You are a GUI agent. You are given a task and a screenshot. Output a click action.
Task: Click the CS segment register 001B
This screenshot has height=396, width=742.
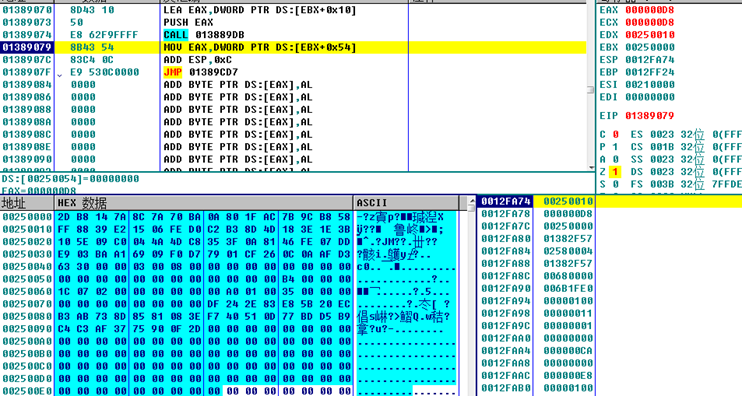[662, 147]
